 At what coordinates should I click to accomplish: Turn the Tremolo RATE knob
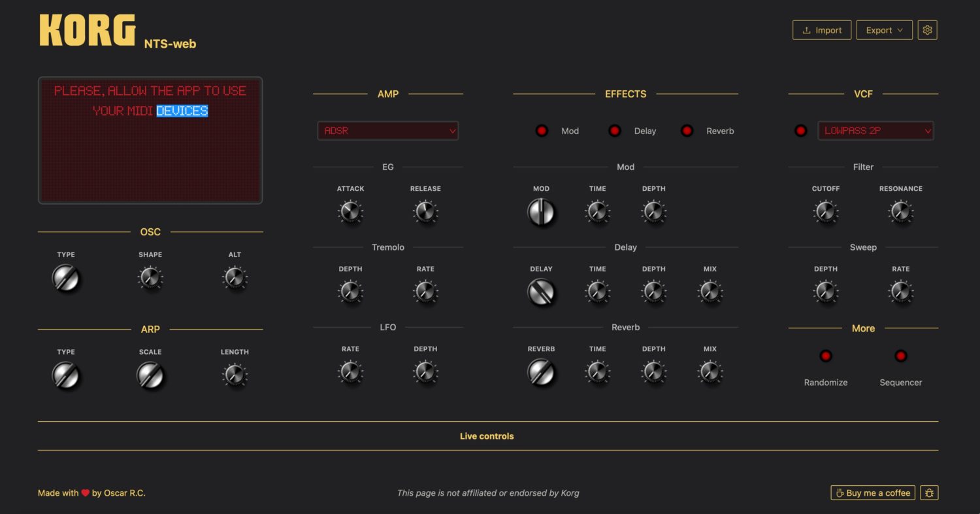pyautogui.click(x=425, y=292)
